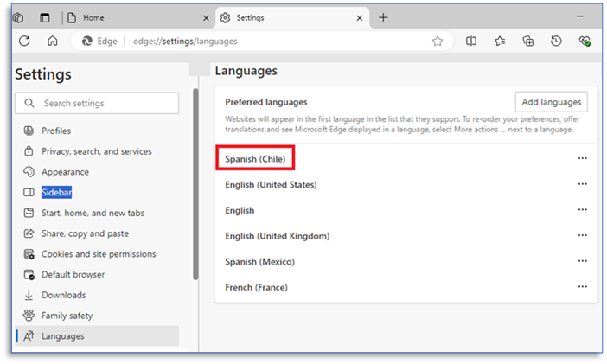Click the Profiles icon in sidebar

29,131
